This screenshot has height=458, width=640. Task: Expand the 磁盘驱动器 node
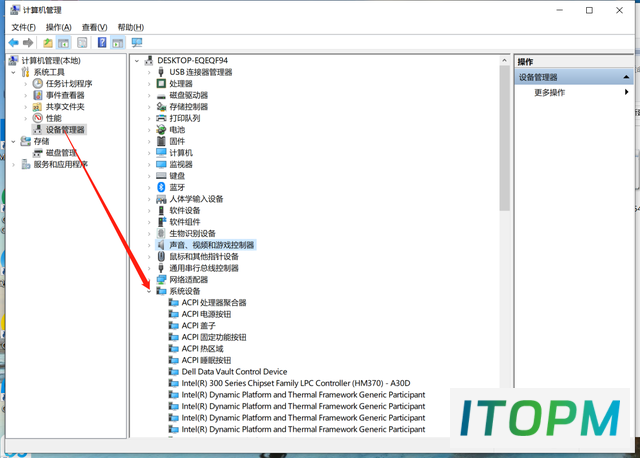pyautogui.click(x=149, y=96)
